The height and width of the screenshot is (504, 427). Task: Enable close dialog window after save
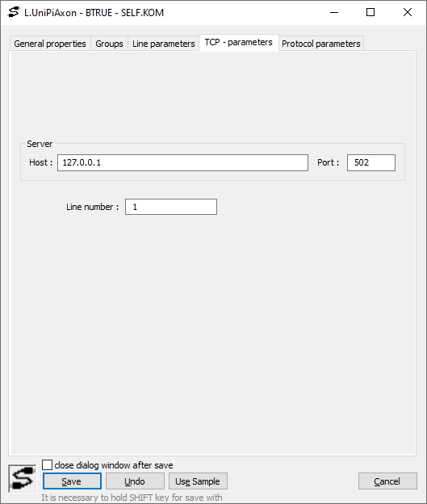[x=48, y=464]
